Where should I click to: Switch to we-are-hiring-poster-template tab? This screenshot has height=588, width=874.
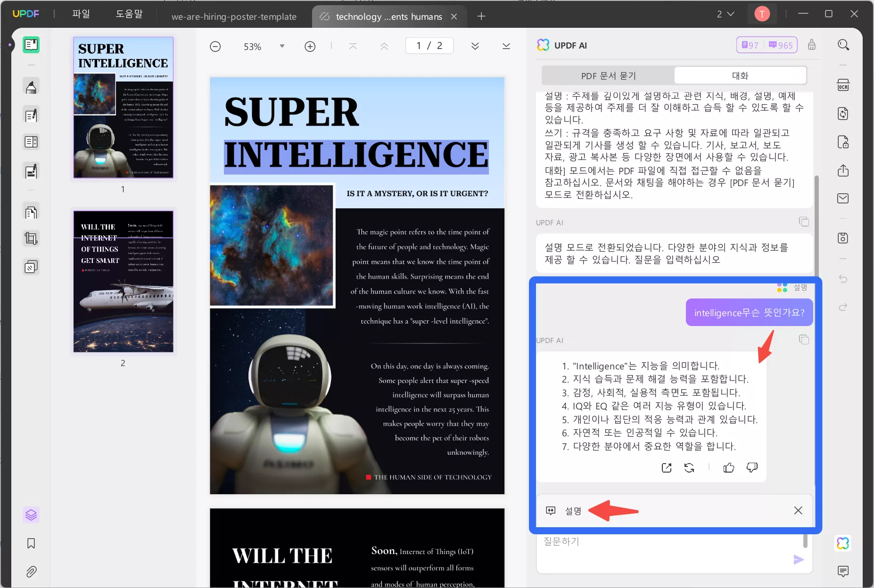(x=234, y=16)
